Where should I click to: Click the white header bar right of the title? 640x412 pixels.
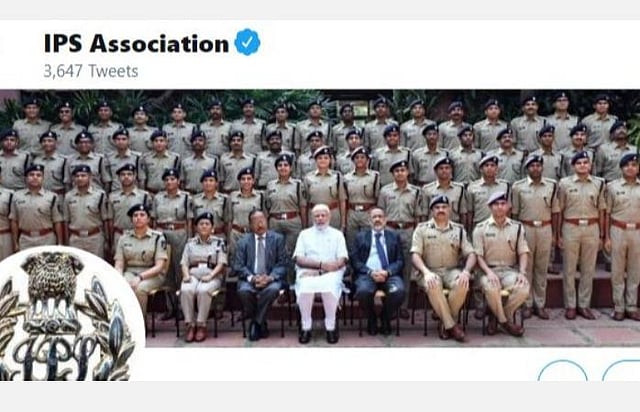click(x=449, y=54)
